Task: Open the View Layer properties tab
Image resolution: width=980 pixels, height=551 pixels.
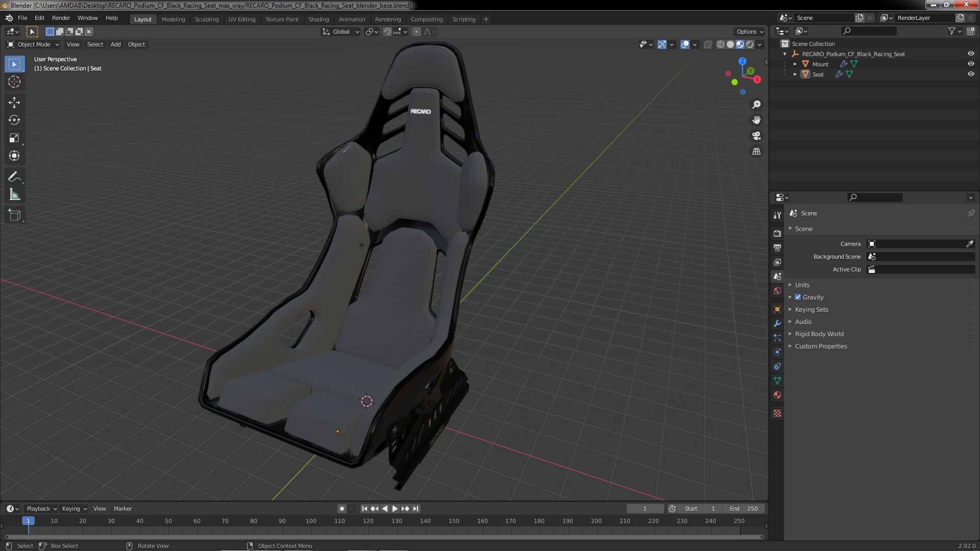Action: click(x=777, y=262)
